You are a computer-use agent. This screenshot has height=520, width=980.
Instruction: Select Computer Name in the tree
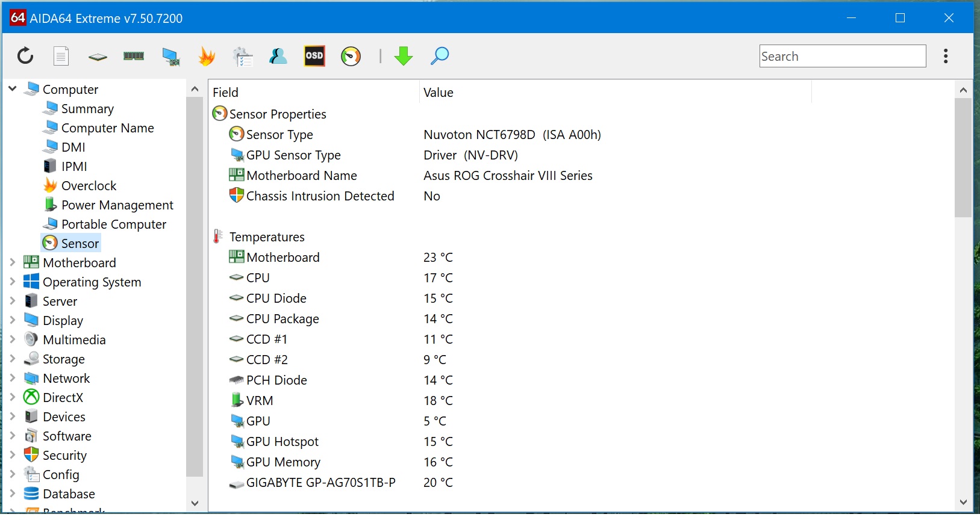click(x=107, y=128)
